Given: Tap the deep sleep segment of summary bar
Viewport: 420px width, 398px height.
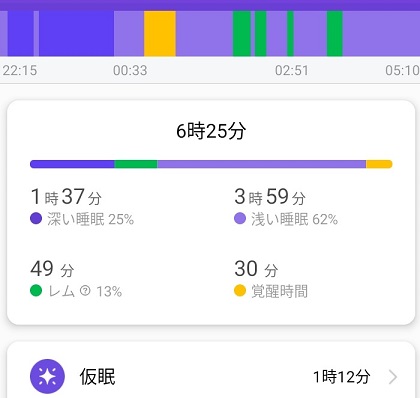Looking at the screenshot, I should pos(72,164).
